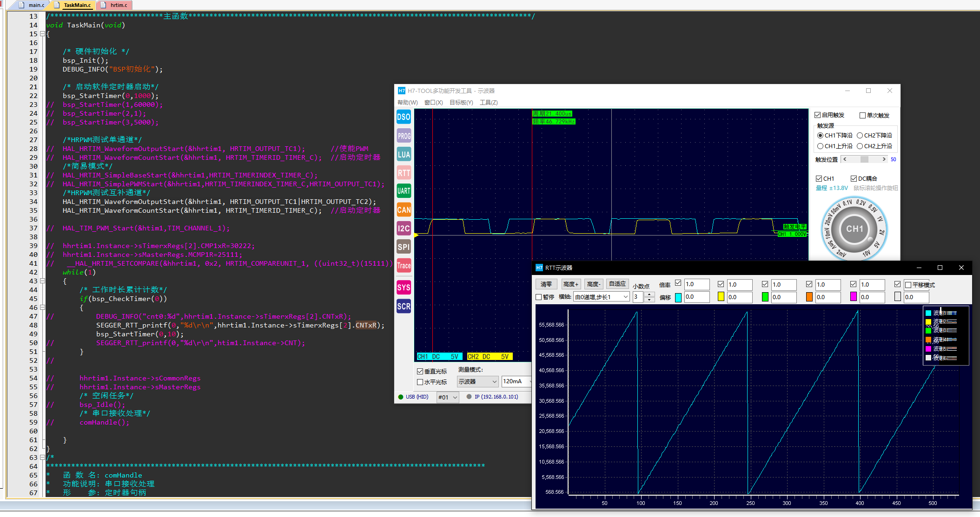Collapse code fold at line 15

pos(42,34)
